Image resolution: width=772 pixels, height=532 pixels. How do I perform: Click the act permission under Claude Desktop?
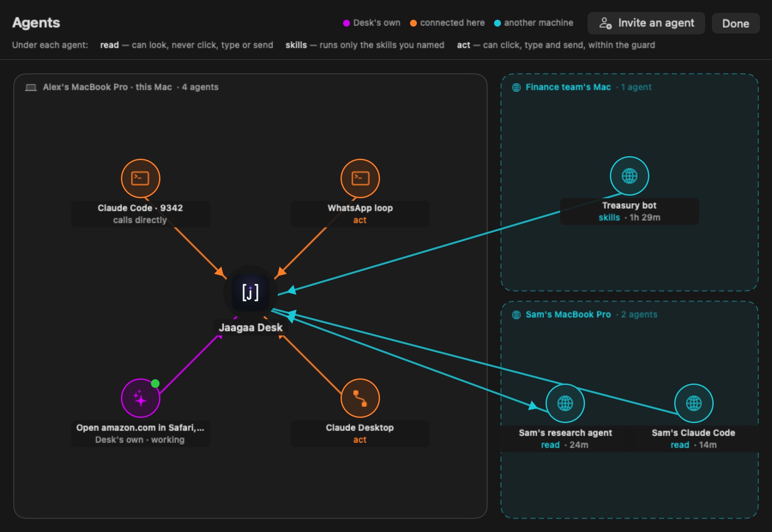pyautogui.click(x=360, y=440)
